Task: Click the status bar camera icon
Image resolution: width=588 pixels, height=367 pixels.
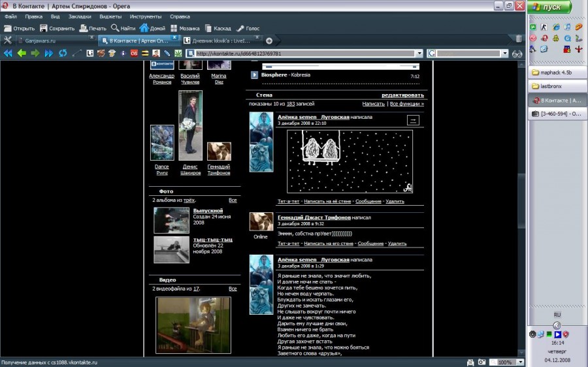Action: [482, 362]
